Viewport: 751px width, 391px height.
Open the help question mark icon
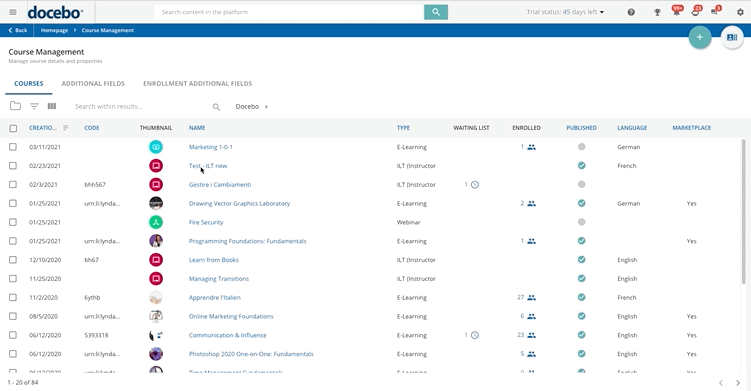(x=631, y=12)
